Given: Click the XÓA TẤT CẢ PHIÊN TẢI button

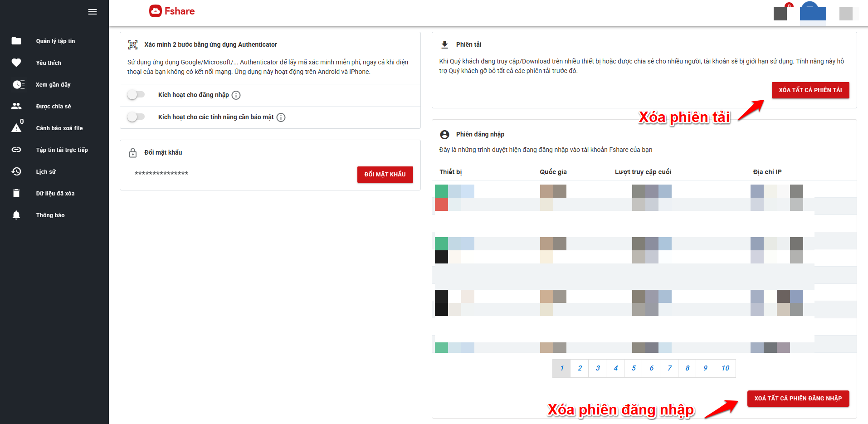Looking at the screenshot, I should (x=810, y=90).
